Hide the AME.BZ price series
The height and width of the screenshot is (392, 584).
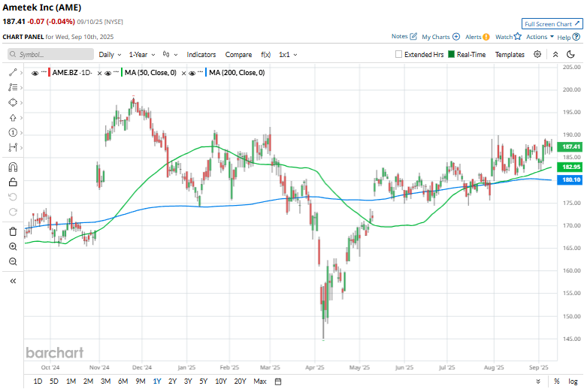coord(35,73)
